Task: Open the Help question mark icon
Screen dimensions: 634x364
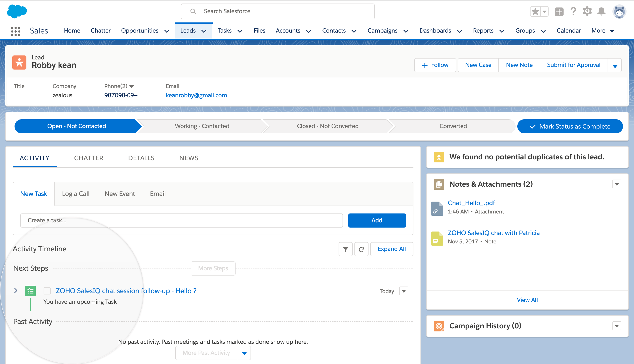Action: click(x=573, y=11)
